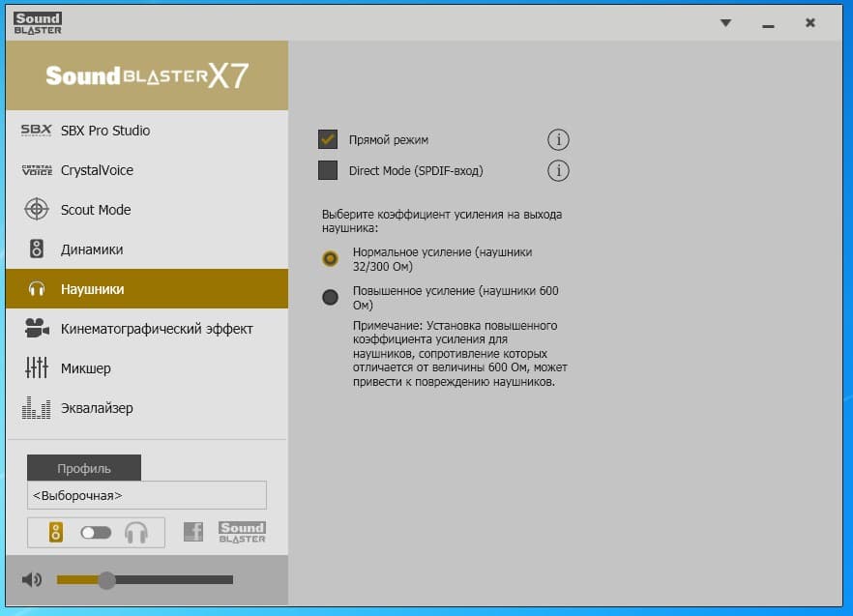853x616 pixels.
Task: Click the SBX logo icon in sidebar
Action: (36, 130)
